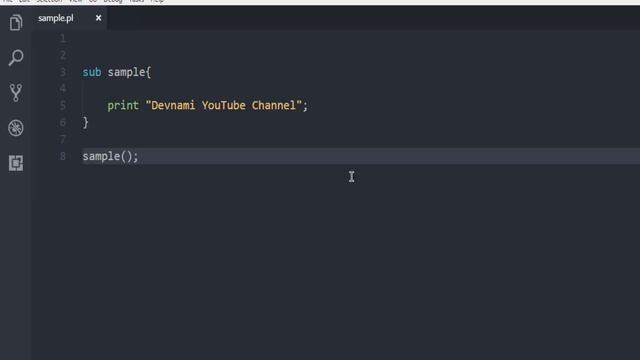Click the "Devnami YouTube Channel" string
Viewport: 640px width, 360px height.
point(224,105)
